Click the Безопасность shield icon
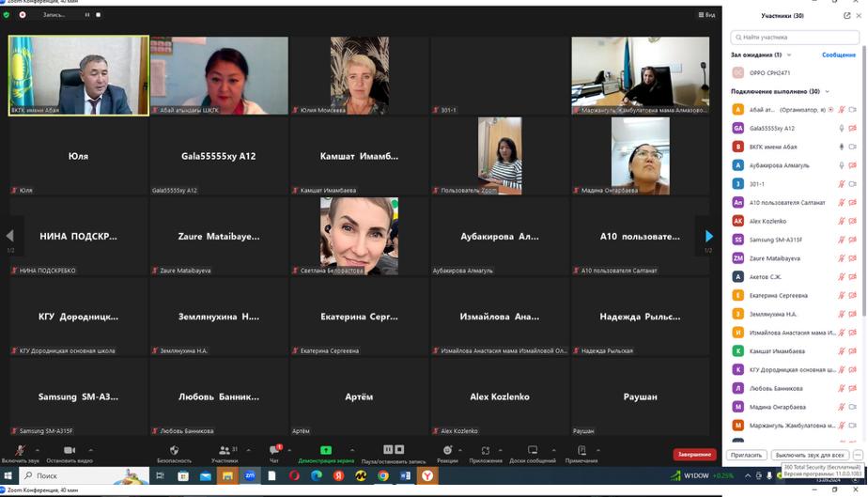The width and height of the screenshot is (868, 497). click(x=174, y=450)
